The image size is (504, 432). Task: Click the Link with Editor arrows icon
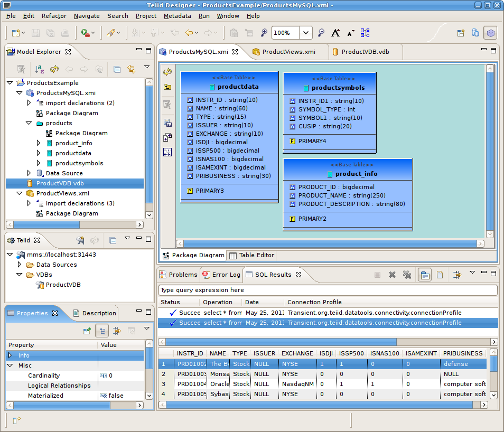coord(132,69)
